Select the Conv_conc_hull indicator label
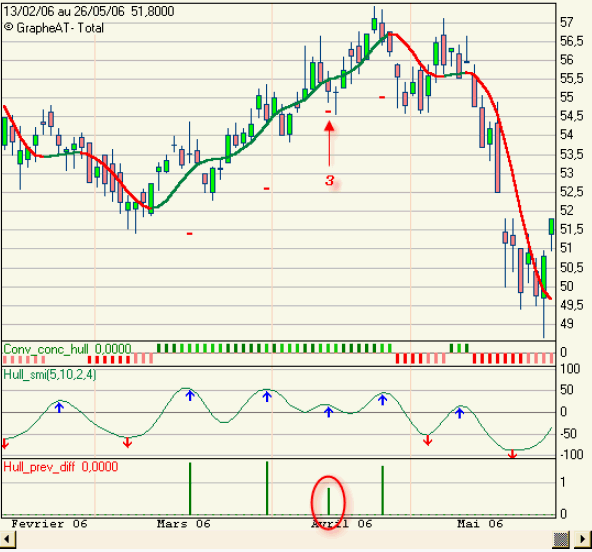 [46, 349]
